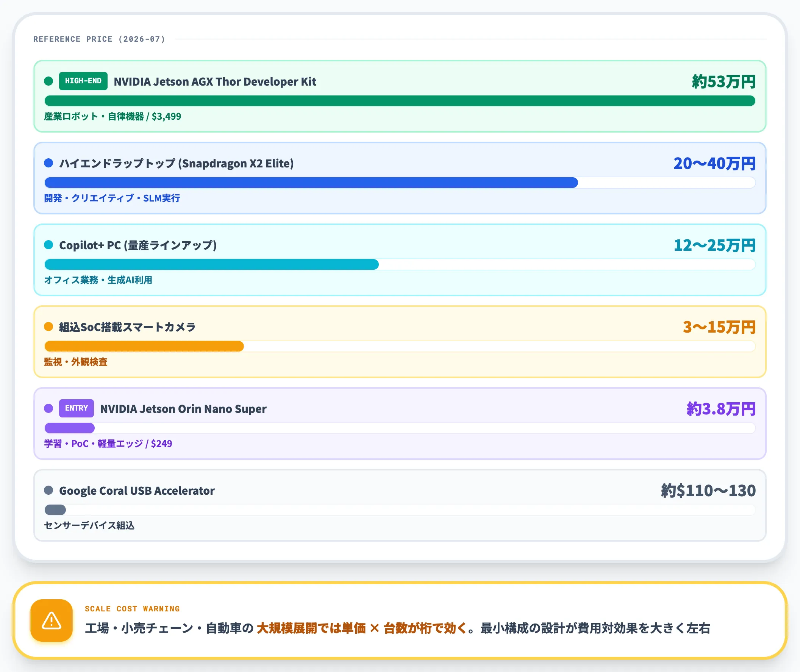
Task: Click the SCALE COST WARNING heading
Action: tap(132, 609)
